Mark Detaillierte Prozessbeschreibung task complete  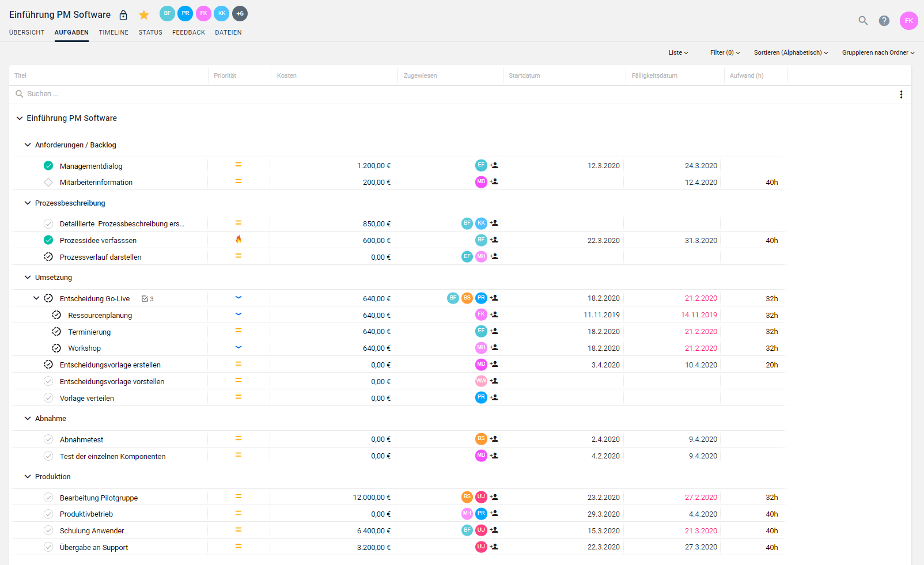click(48, 223)
